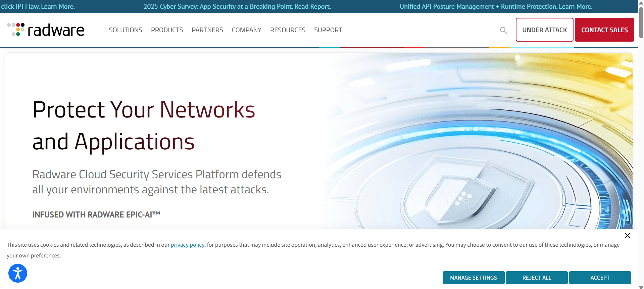Reject all cookies

tap(536, 278)
